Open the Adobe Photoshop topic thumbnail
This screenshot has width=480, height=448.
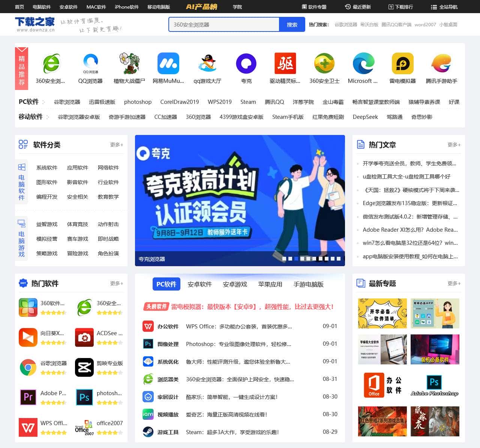pos(435,385)
